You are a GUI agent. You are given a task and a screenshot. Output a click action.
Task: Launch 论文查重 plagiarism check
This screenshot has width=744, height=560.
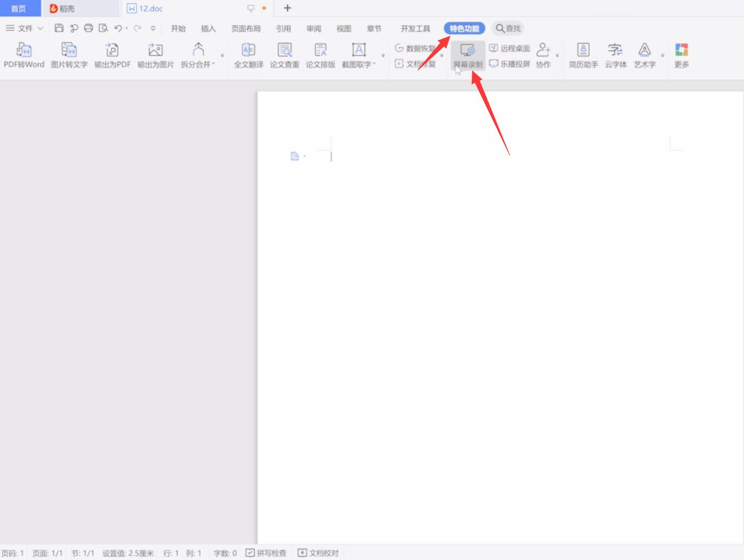(x=284, y=56)
